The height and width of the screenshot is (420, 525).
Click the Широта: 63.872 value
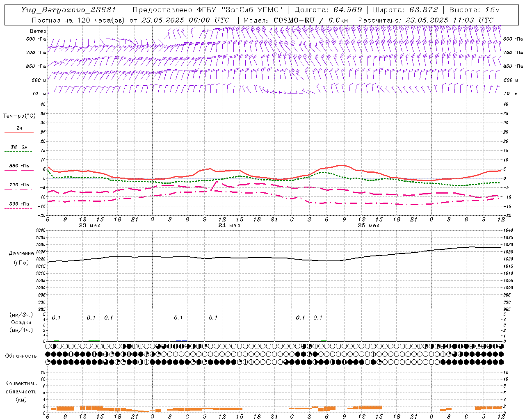(405, 10)
